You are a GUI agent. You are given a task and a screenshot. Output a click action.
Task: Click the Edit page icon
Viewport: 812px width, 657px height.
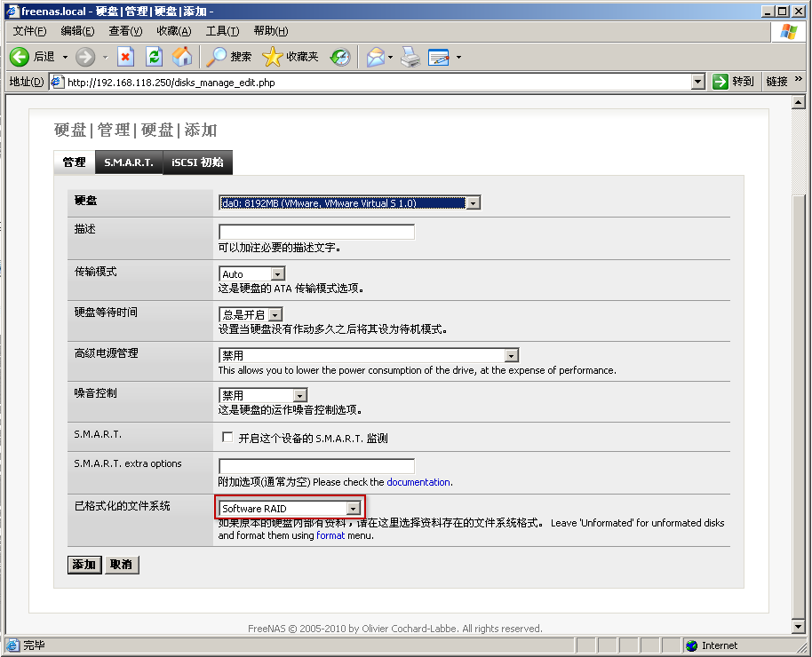click(439, 57)
